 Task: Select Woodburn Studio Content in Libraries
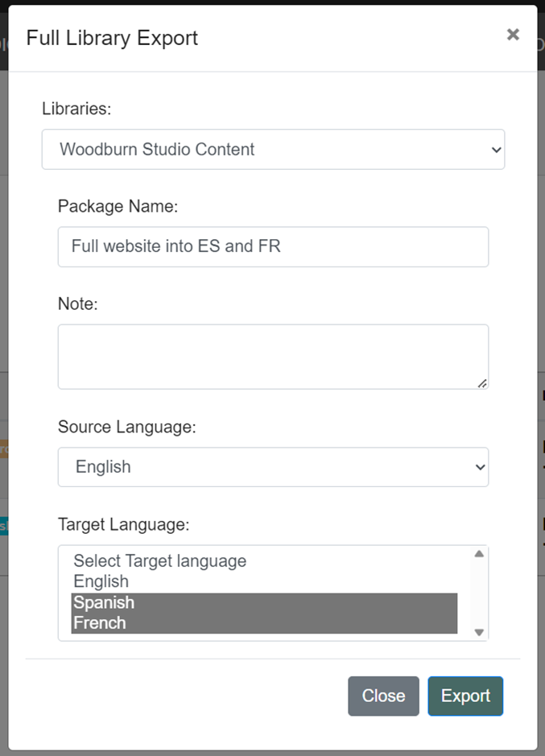(x=274, y=149)
